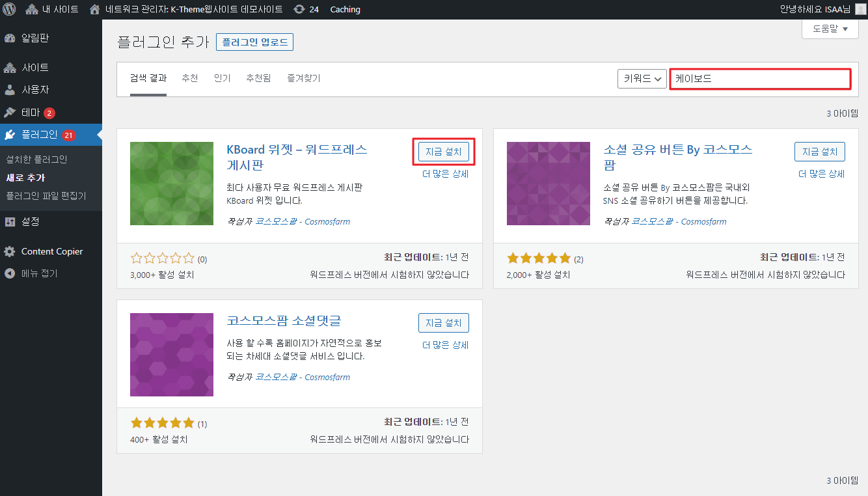
Task: Click the 3,000+ 활성 설치 text
Action: pos(162,275)
